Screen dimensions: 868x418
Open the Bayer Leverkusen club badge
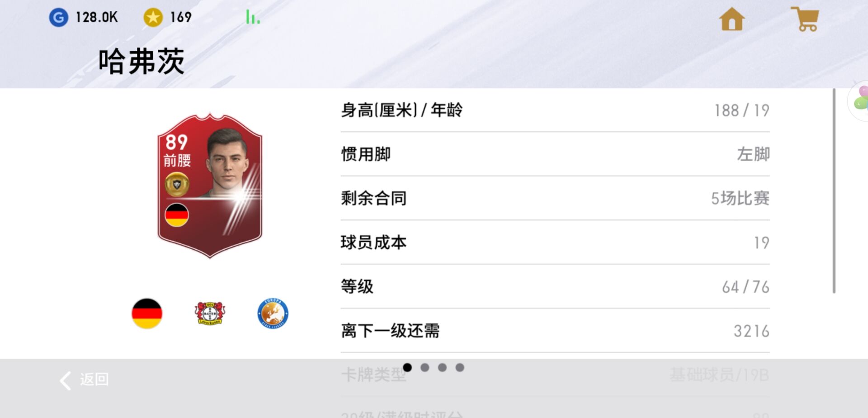(x=210, y=313)
